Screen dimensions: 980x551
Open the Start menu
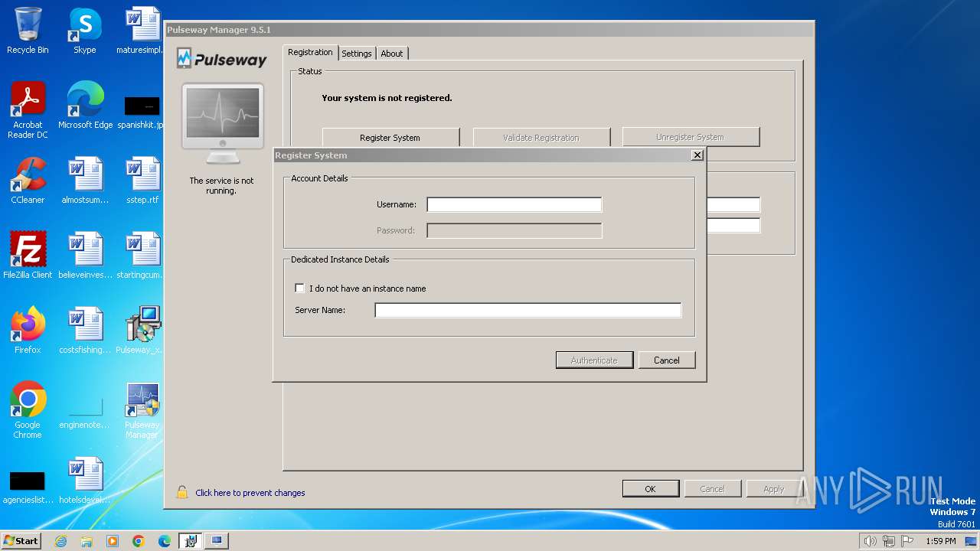pyautogui.click(x=21, y=541)
